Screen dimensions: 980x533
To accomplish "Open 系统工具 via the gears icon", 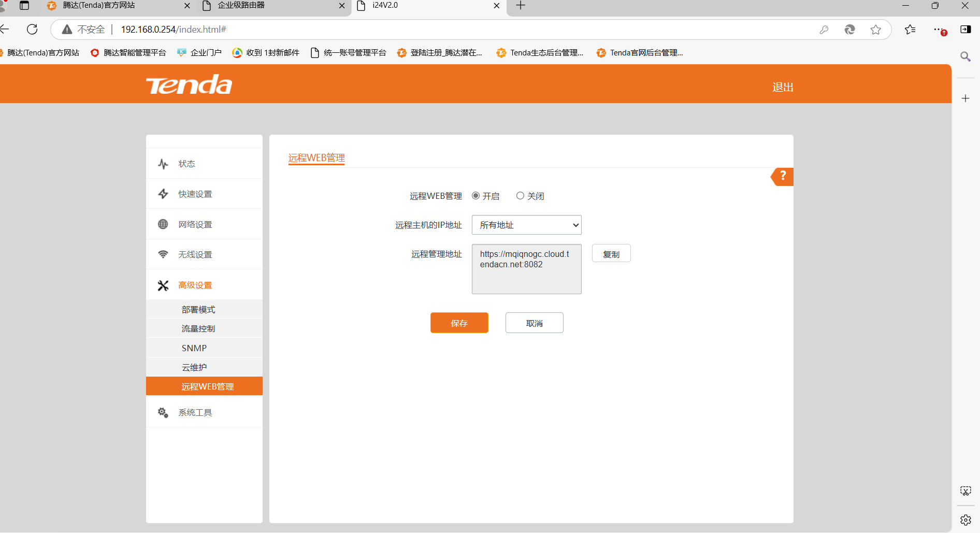I will 163,412.
